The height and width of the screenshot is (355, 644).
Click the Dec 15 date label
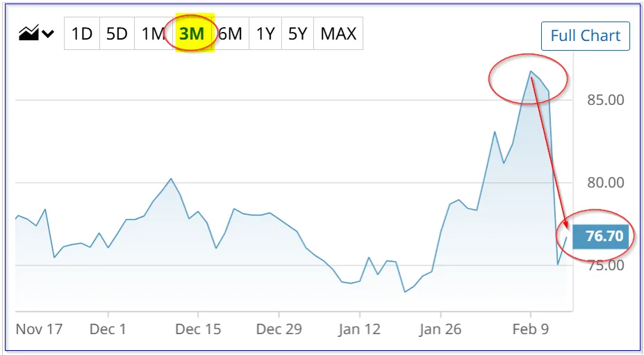pos(198,329)
